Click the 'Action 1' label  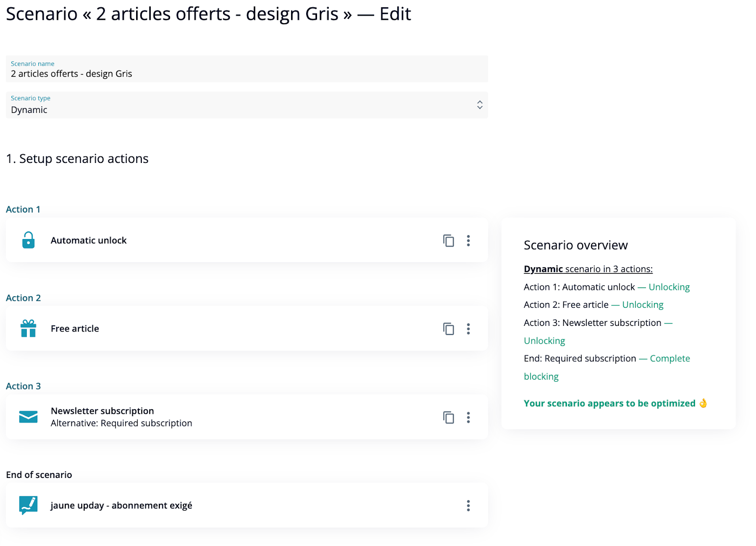23,209
